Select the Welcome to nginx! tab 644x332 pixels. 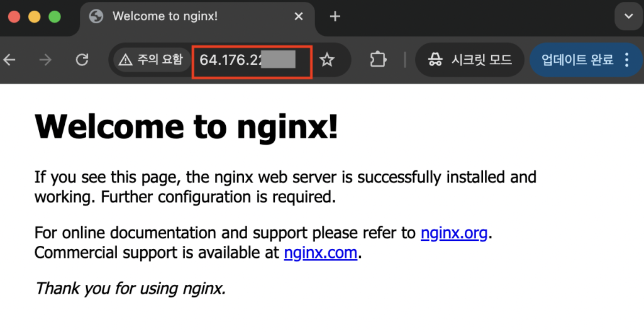pyautogui.click(x=197, y=16)
